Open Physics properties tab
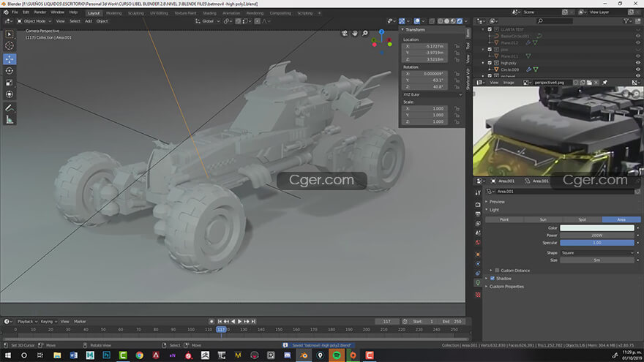 (x=478, y=263)
